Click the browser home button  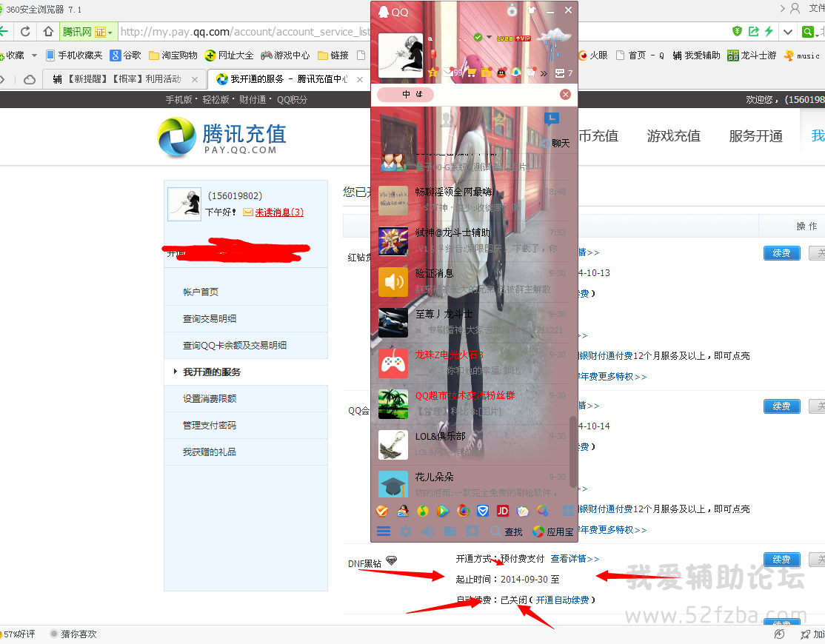[x=49, y=32]
